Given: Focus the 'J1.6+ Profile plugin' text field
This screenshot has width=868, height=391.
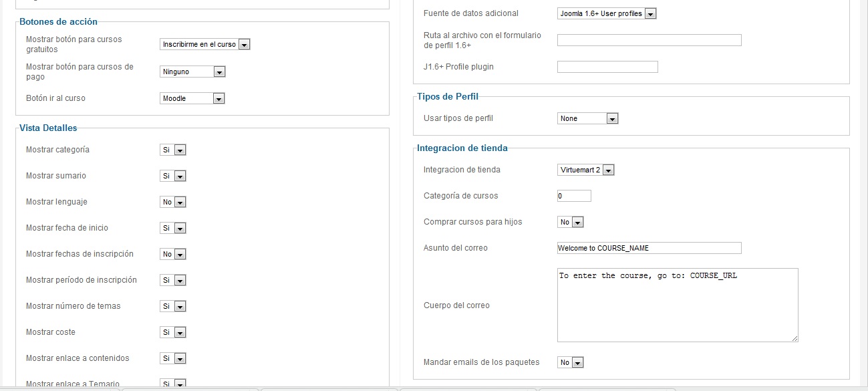Looking at the screenshot, I should 607,67.
